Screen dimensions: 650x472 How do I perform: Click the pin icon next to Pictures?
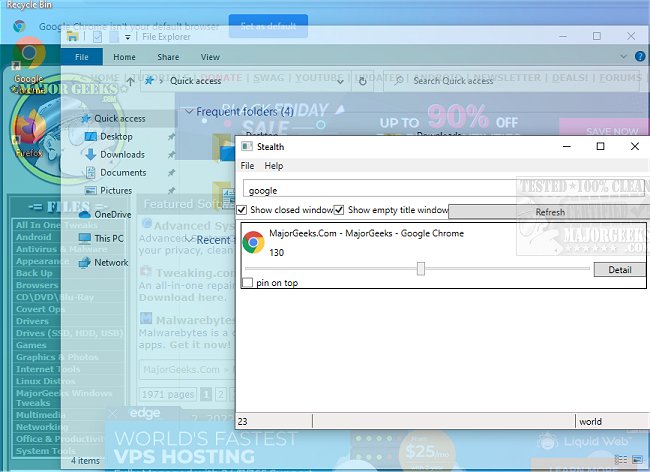point(171,191)
